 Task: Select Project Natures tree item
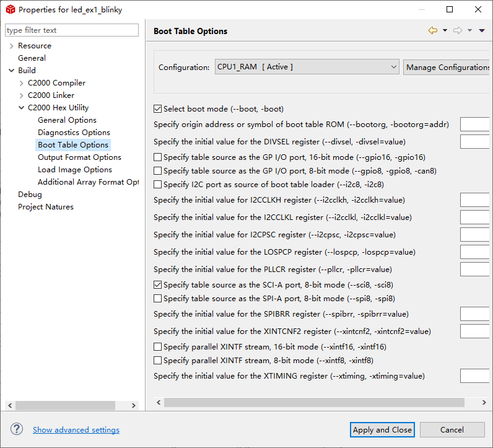pos(46,207)
